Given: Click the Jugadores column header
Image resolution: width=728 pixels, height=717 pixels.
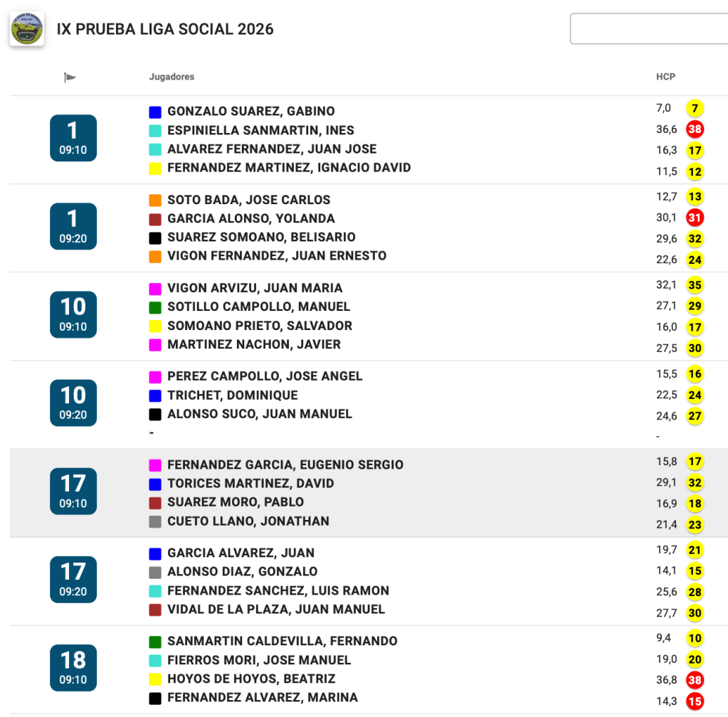Looking at the screenshot, I should [172, 77].
